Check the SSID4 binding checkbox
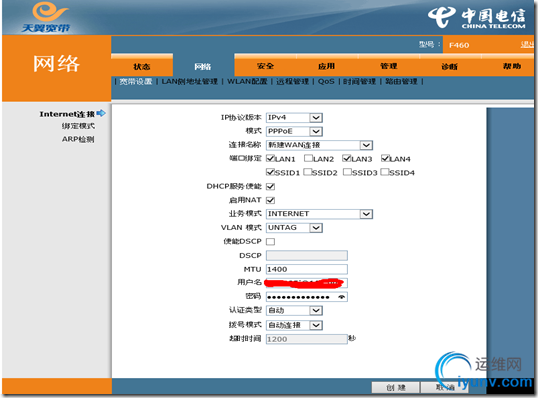 [385, 172]
